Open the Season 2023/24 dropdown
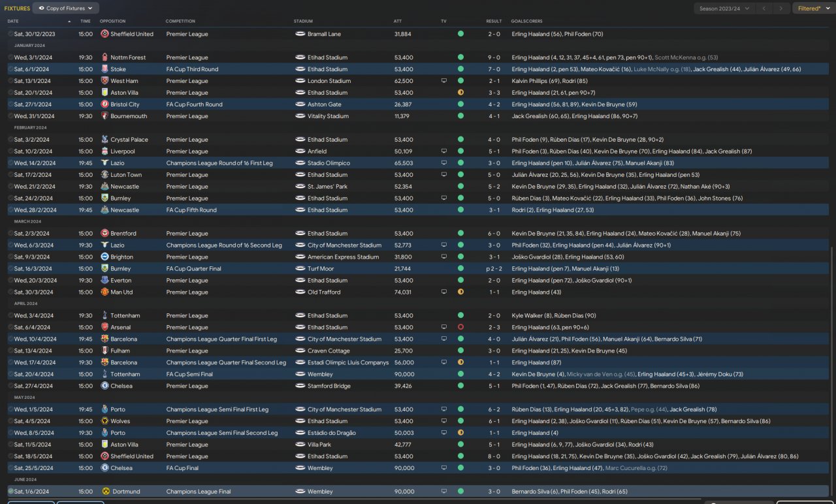The width and height of the screenshot is (836, 504). [724, 8]
